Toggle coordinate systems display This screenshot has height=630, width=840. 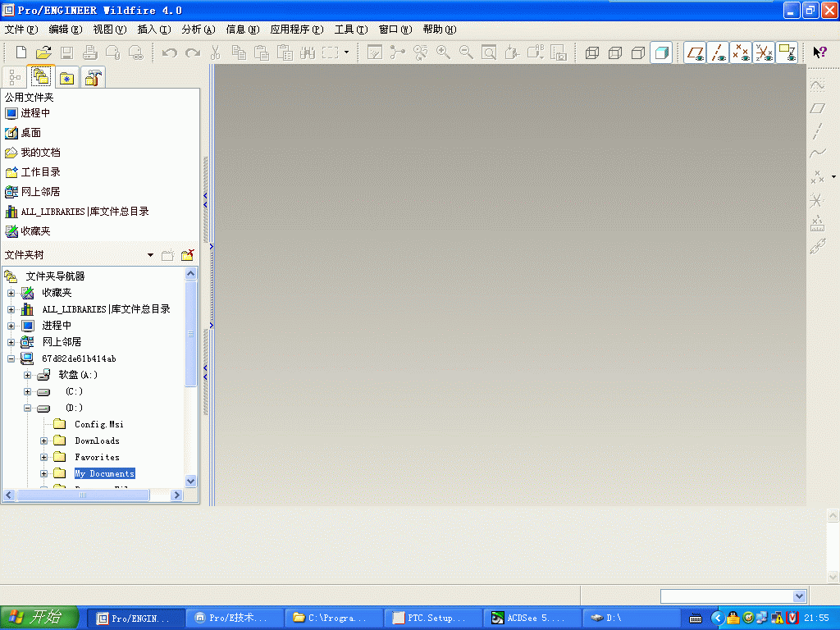click(x=764, y=52)
